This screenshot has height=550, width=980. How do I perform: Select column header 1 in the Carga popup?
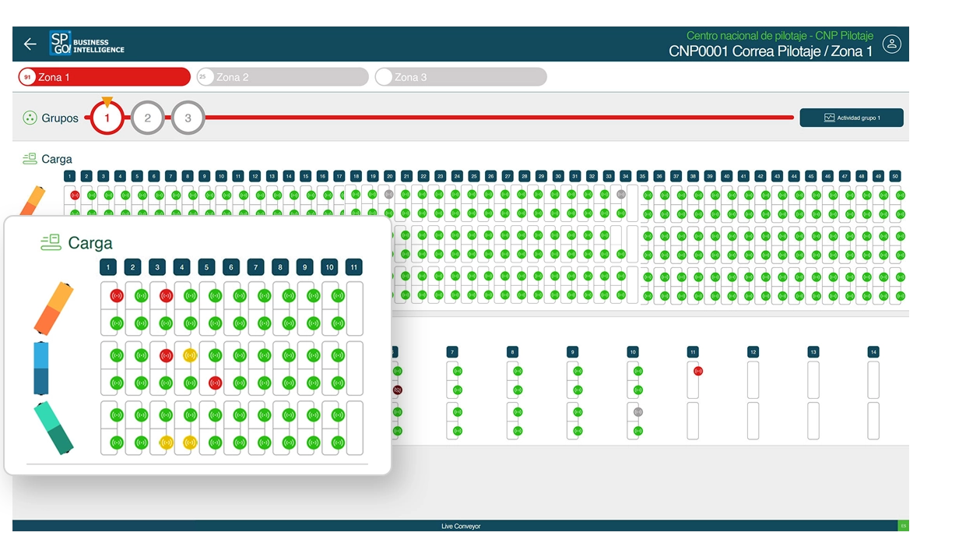click(x=108, y=267)
